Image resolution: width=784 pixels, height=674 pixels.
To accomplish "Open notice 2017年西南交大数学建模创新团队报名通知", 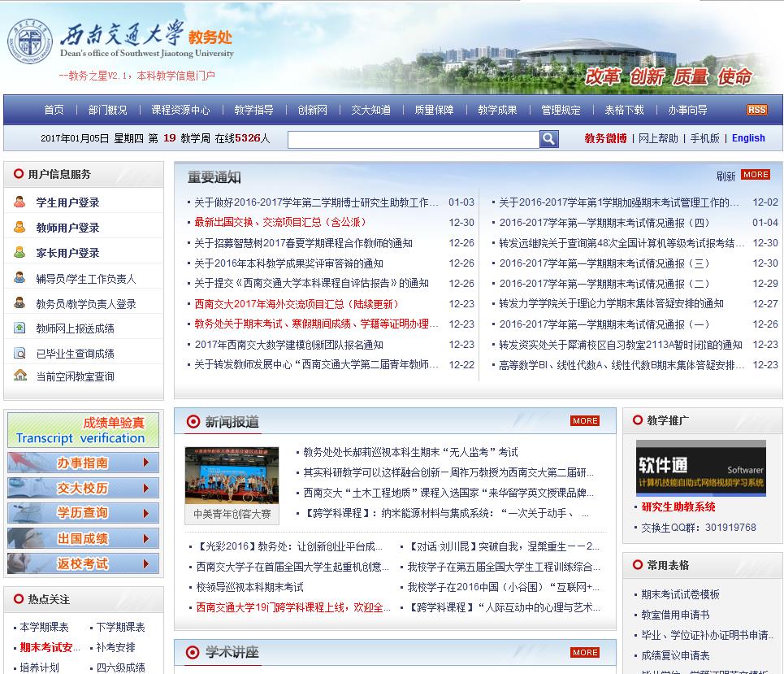I will click(288, 344).
